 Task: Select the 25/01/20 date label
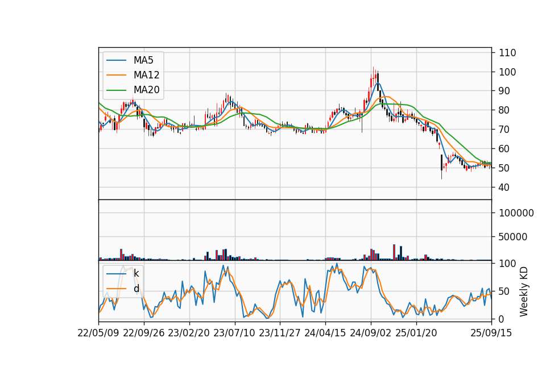[x=416, y=333]
